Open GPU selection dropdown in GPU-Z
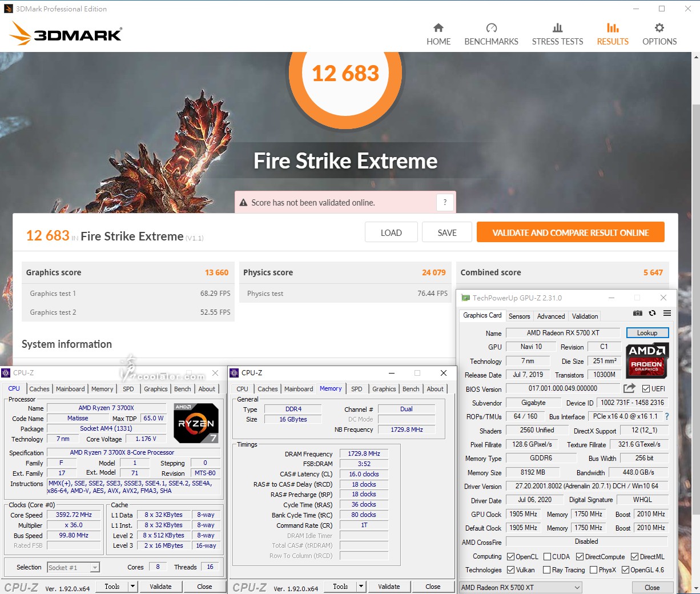This screenshot has height=594, width=700. (x=521, y=587)
